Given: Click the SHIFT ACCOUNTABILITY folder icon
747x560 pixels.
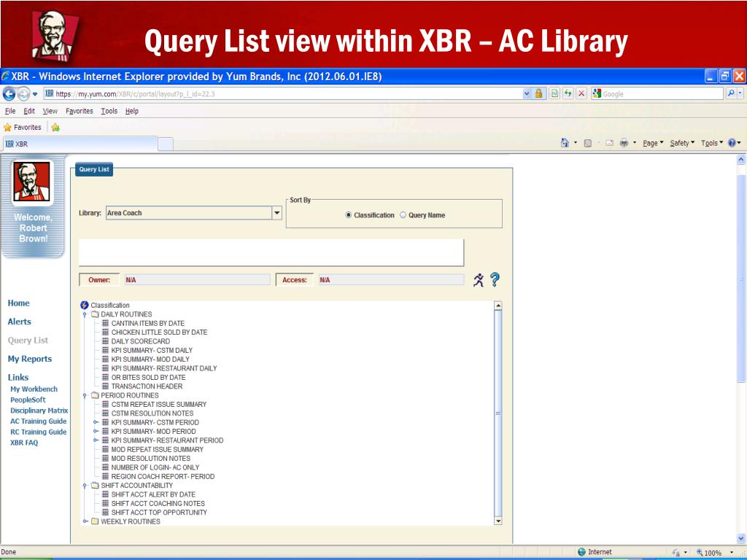Looking at the screenshot, I should pyautogui.click(x=95, y=485).
